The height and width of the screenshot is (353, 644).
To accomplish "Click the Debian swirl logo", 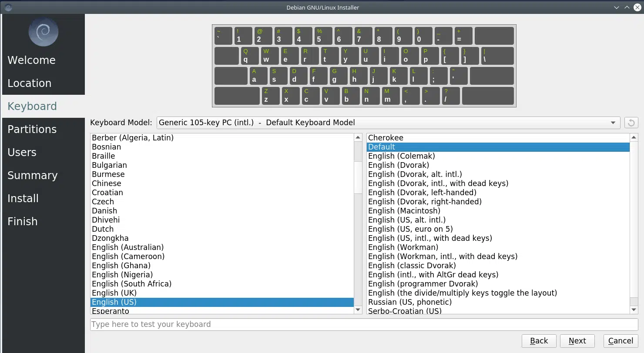I will (x=44, y=32).
